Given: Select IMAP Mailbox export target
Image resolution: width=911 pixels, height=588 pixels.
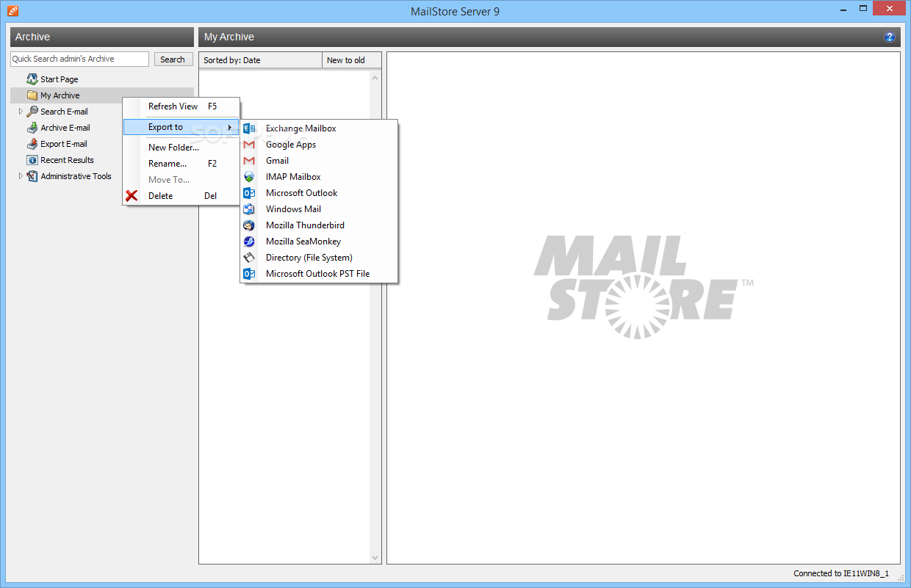Looking at the screenshot, I should [x=320, y=177].
